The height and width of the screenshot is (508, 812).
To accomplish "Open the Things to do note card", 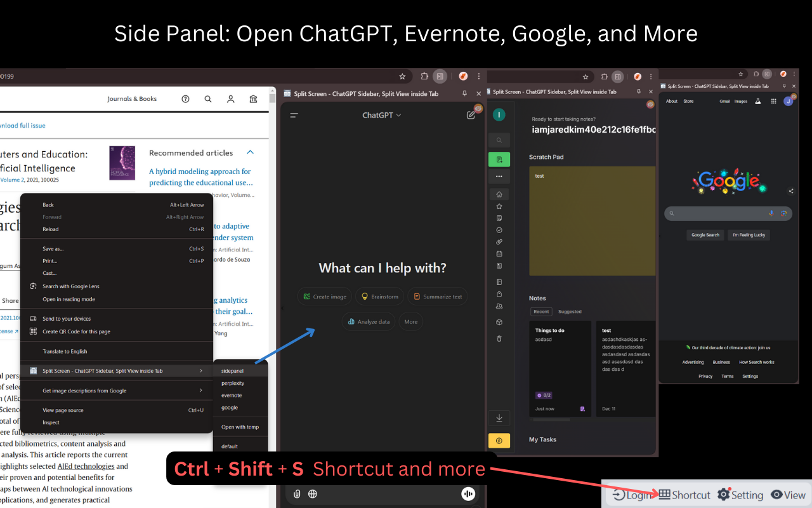I will click(560, 369).
